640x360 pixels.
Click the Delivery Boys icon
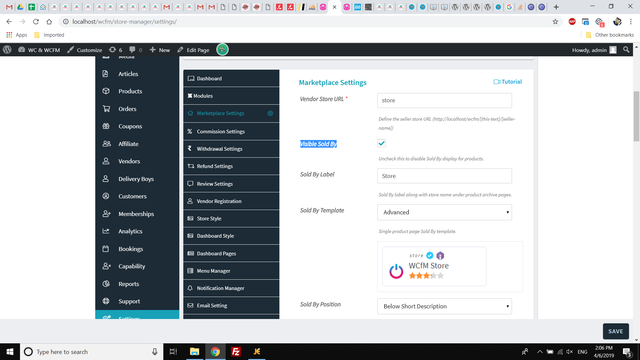pos(106,179)
